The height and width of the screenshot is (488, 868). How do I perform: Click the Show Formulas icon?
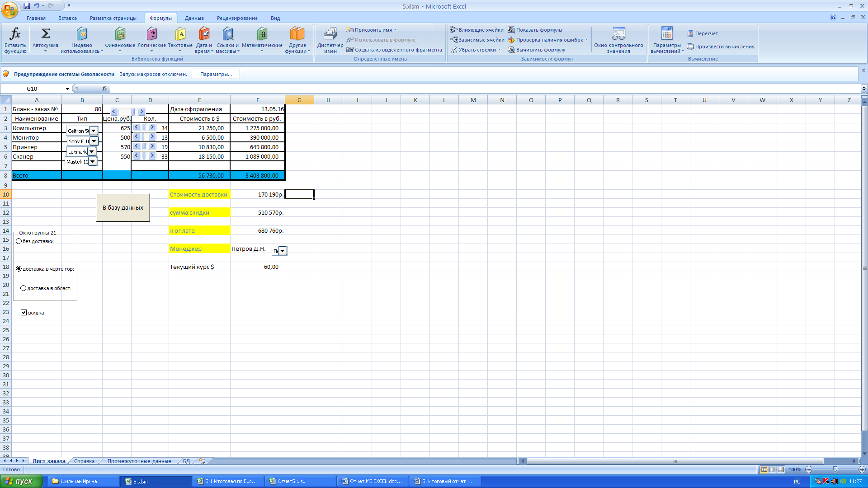[511, 30]
